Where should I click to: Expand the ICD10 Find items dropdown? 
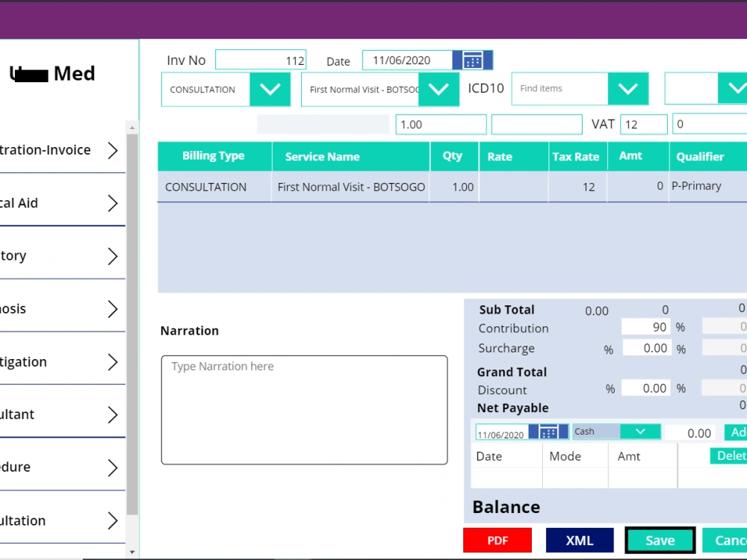pyautogui.click(x=628, y=88)
